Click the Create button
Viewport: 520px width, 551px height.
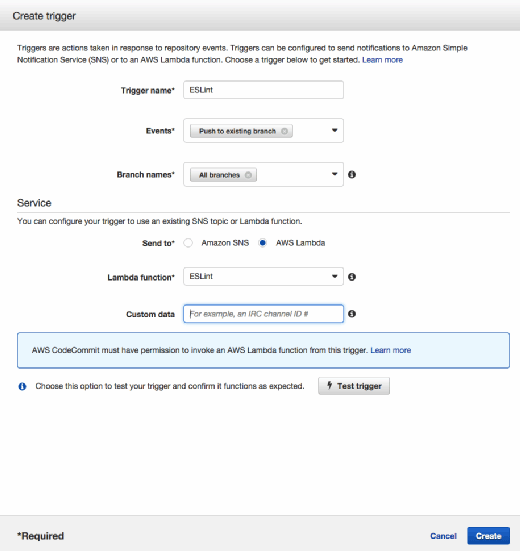(x=488, y=536)
